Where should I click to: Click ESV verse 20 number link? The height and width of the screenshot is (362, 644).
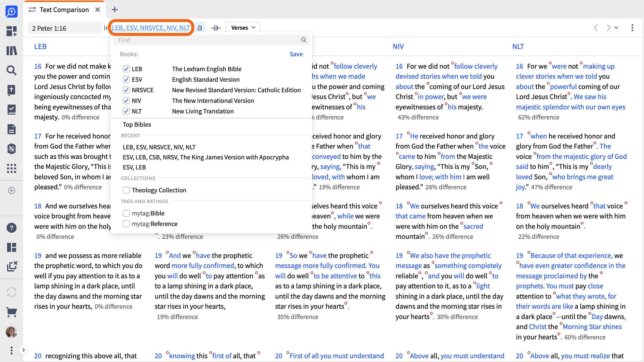click(x=158, y=356)
